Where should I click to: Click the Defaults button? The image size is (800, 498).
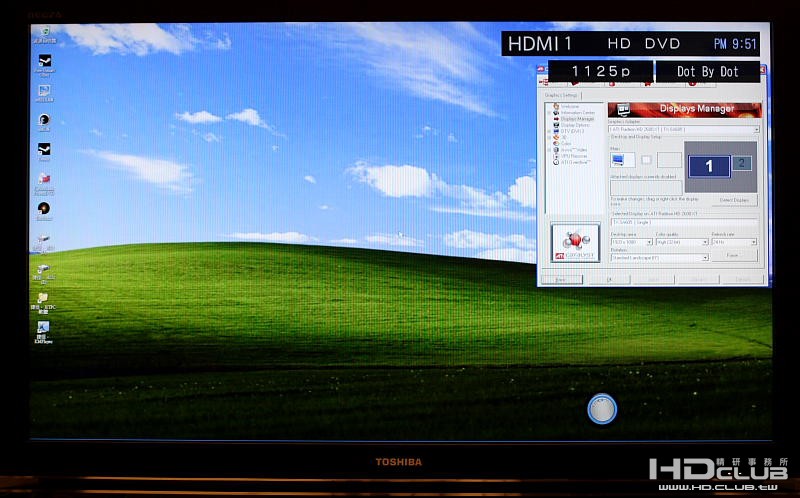click(x=743, y=280)
